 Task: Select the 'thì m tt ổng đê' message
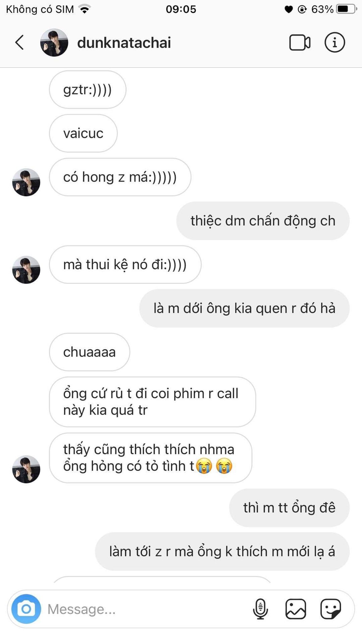pos(289,507)
